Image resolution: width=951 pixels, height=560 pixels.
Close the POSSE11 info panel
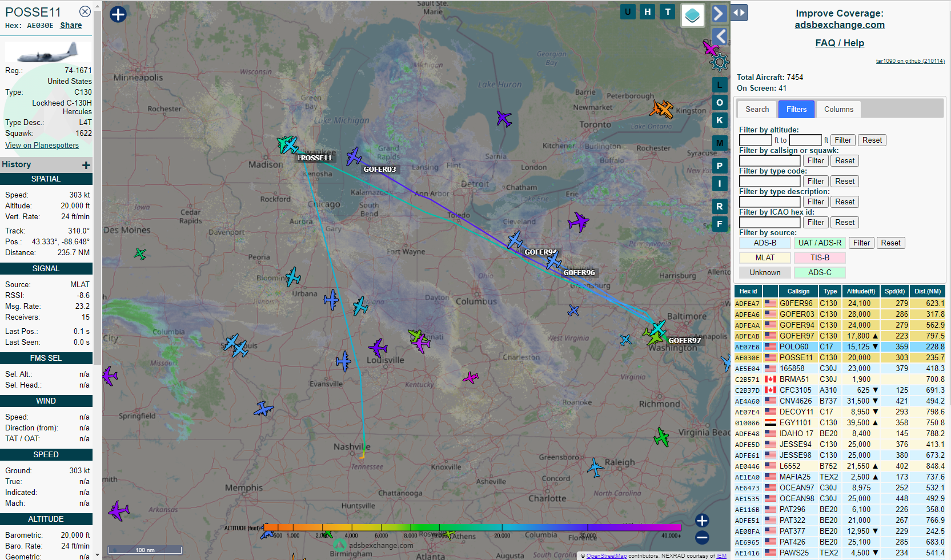tap(85, 11)
